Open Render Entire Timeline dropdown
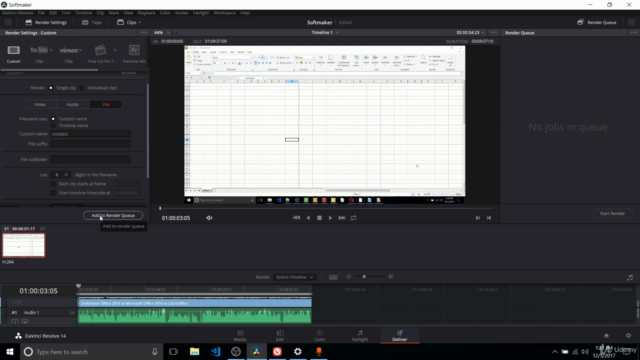Image resolution: width=640 pixels, height=360 pixels. (x=294, y=277)
